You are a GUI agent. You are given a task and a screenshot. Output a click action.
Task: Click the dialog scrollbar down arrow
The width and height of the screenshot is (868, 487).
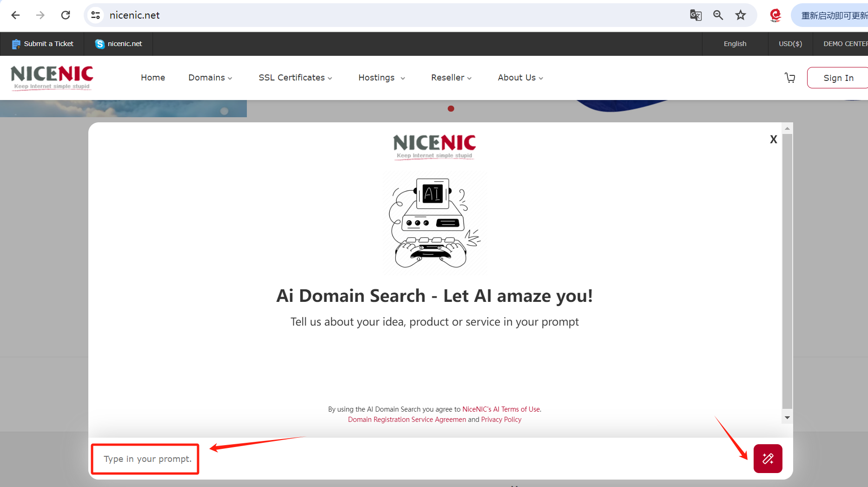(787, 418)
